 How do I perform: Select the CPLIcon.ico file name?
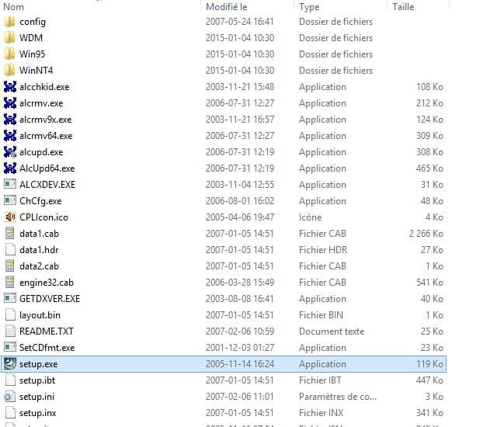click(x=43, y=217)
